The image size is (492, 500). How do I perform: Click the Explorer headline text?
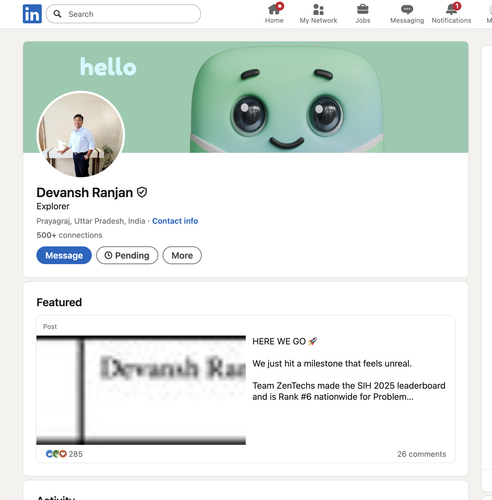53,206
